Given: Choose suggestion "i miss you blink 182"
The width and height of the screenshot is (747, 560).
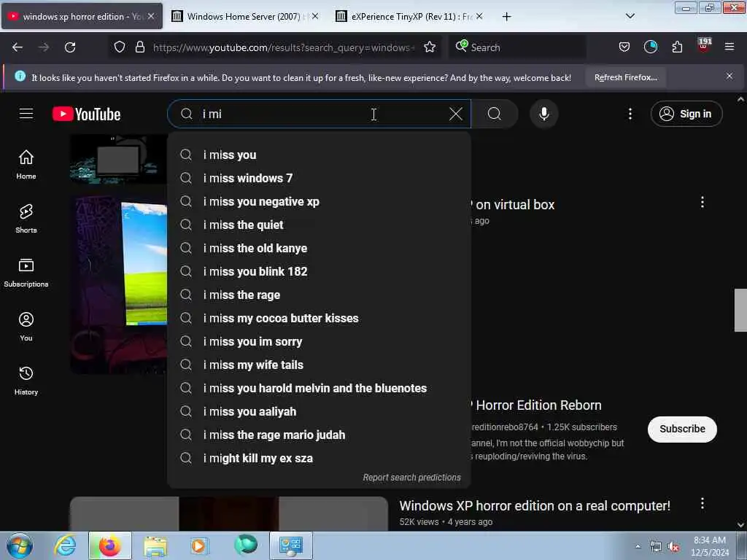Looking at the screenshot, I should (x=320, y=271).
